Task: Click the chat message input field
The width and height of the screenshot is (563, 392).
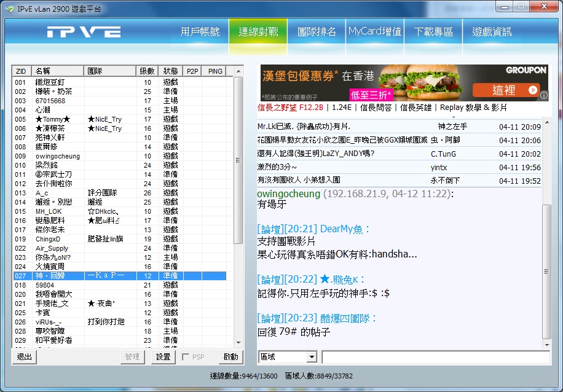Action: click(435, 357)
